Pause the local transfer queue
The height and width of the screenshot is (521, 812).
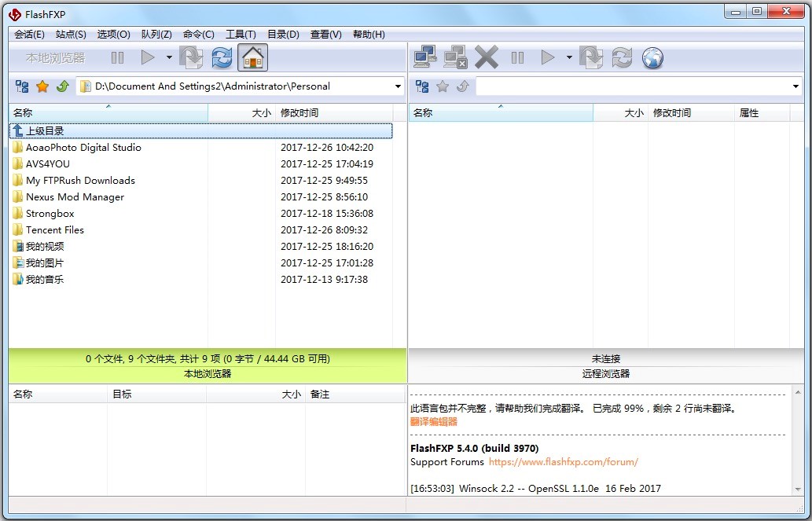click(118, 57)
